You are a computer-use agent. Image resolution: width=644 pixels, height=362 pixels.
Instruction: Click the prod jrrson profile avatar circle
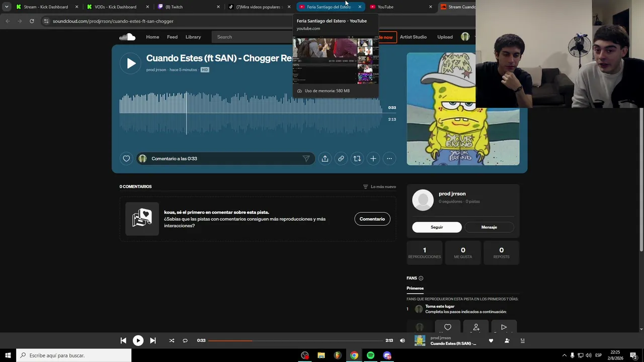tap(423, 200)
